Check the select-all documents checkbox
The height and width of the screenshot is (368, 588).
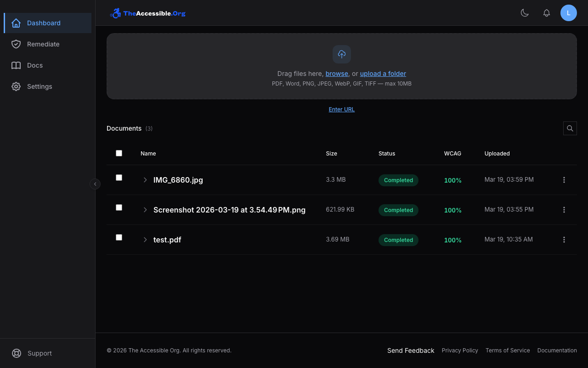tap(119, 153)
